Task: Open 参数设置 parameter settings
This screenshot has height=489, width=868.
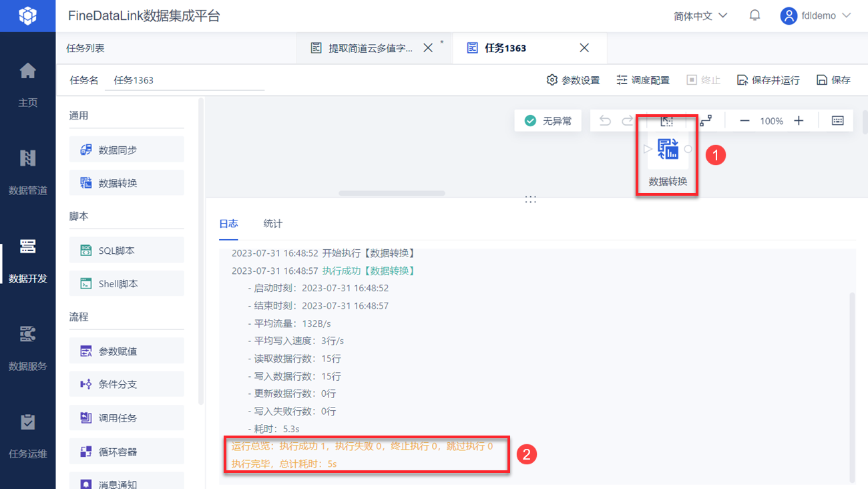Action: point(573,80)
